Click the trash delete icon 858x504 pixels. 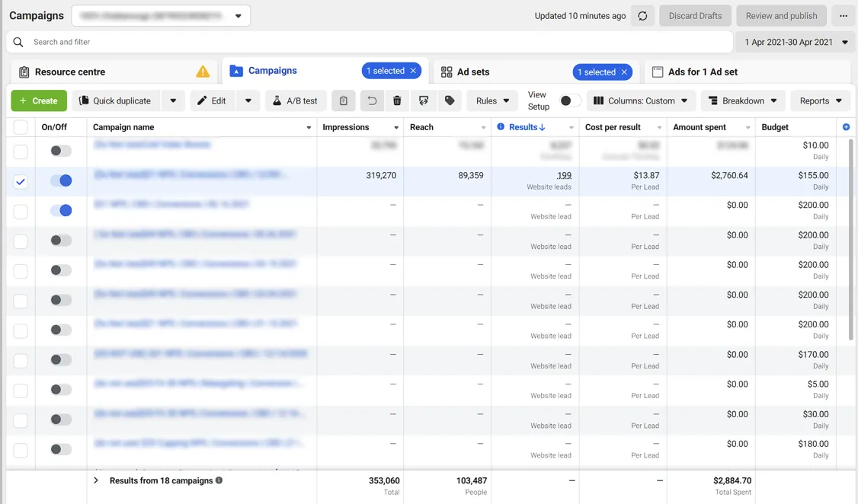397,100
